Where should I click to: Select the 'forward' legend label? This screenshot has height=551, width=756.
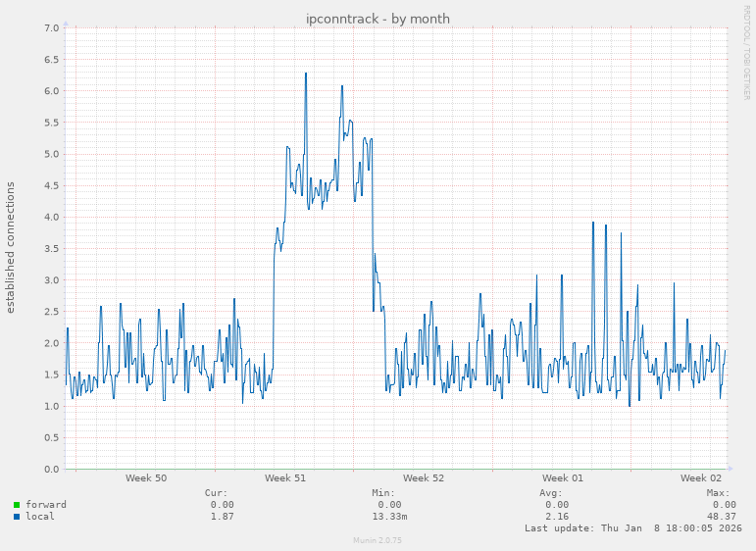click(x=45, y=505)
